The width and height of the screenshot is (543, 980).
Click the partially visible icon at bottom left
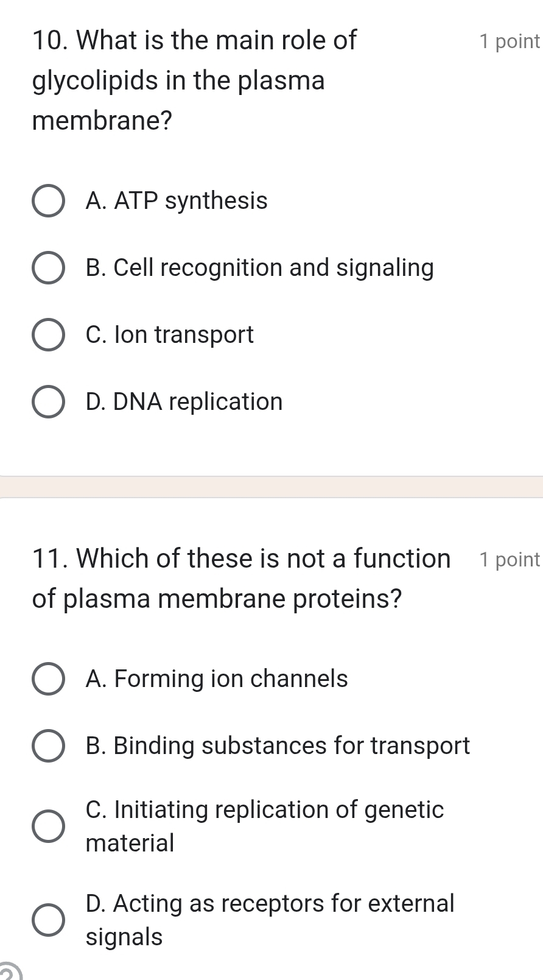[9, 973]
